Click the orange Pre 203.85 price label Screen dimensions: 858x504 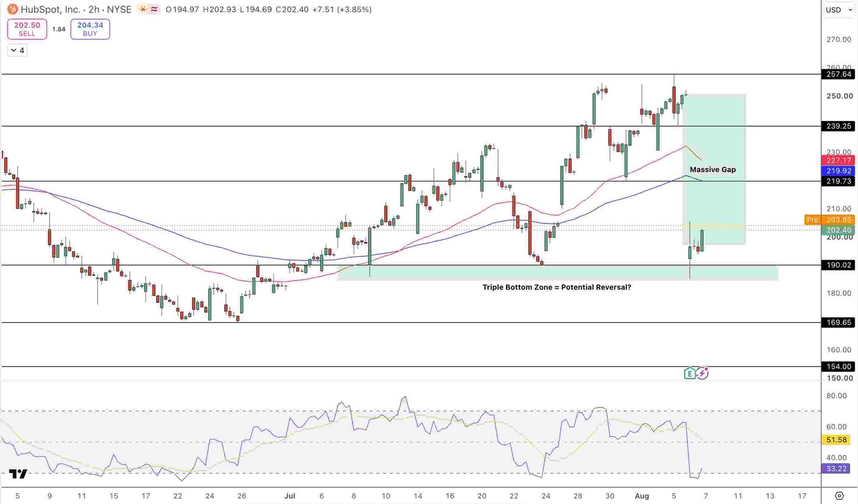[x=830, y=220]
